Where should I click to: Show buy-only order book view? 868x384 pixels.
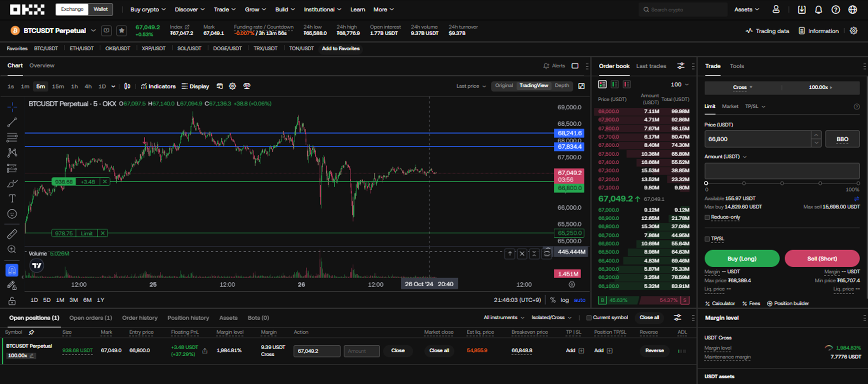tap(615, 84)
